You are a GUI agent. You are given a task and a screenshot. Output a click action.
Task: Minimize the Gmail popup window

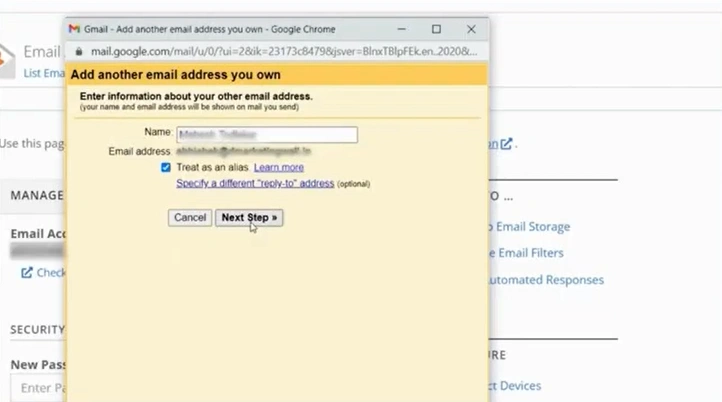click(x=402, y=29)
